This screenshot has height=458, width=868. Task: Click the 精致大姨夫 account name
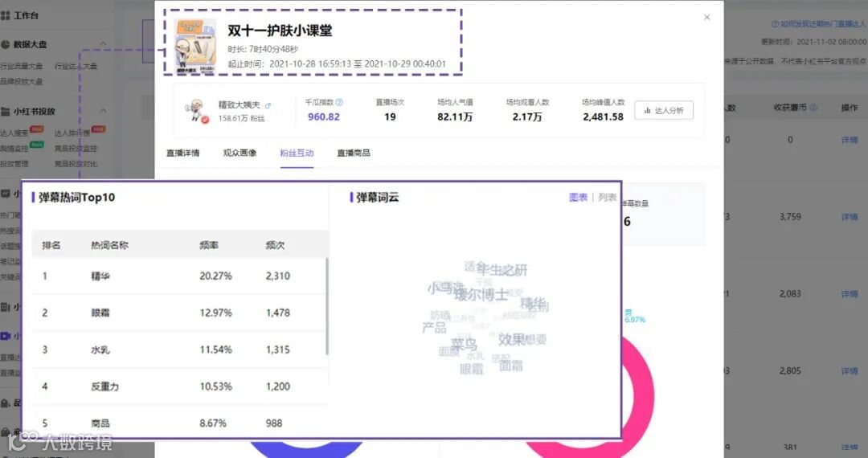tap(240, 105)
